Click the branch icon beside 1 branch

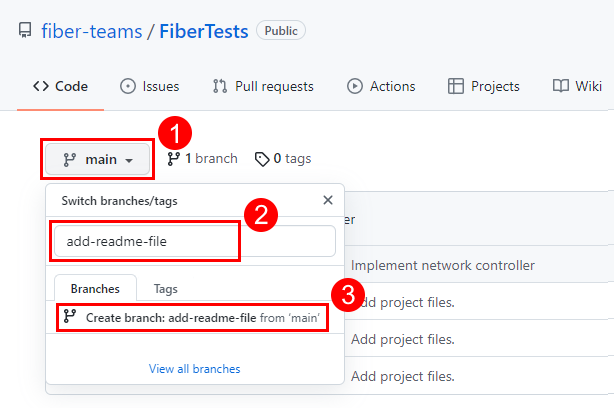click(174, 158)
